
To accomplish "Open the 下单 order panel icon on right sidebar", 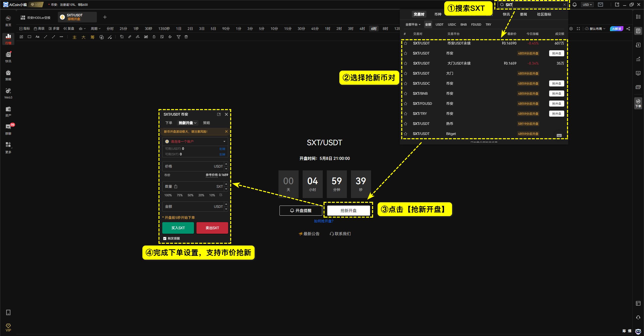I will [x=638, y=103].
